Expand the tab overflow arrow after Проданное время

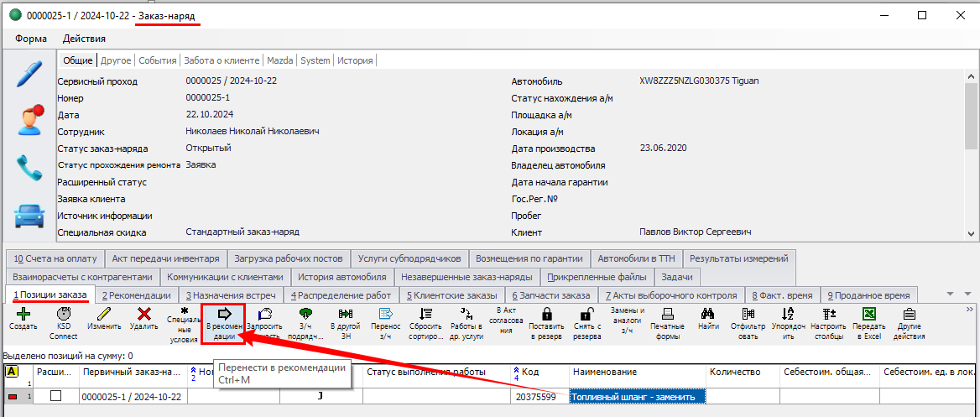[x=951, y=294]
